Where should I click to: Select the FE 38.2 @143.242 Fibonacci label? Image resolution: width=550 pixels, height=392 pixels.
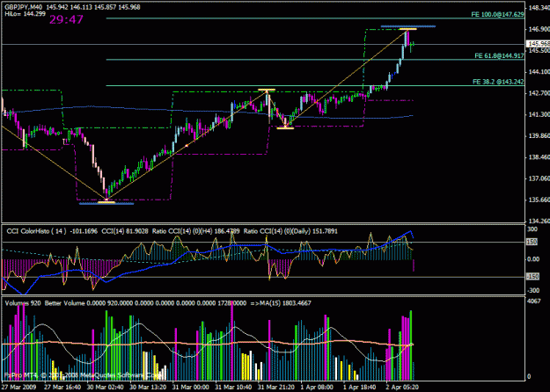(498, 82)
